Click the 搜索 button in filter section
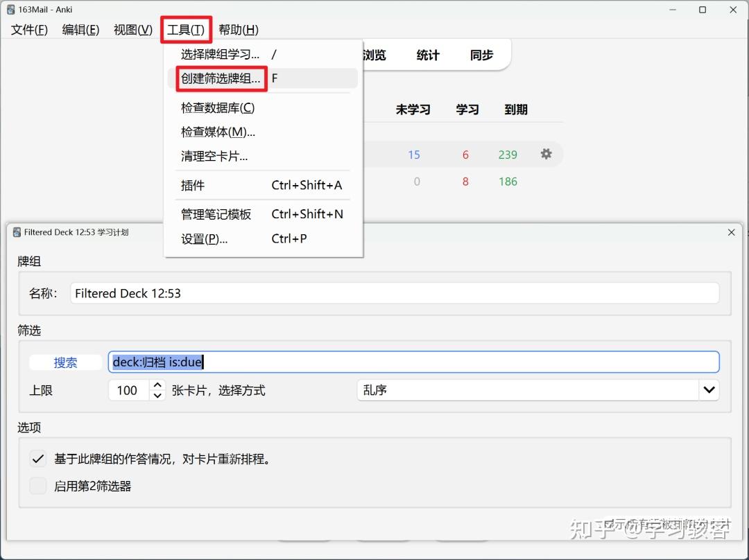 (66, 362)
